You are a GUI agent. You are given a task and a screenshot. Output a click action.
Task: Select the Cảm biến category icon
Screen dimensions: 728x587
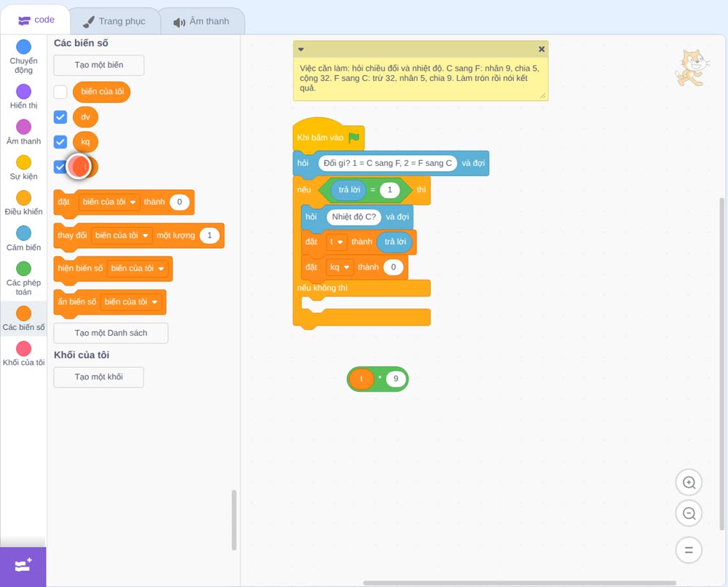click(24, 233)
